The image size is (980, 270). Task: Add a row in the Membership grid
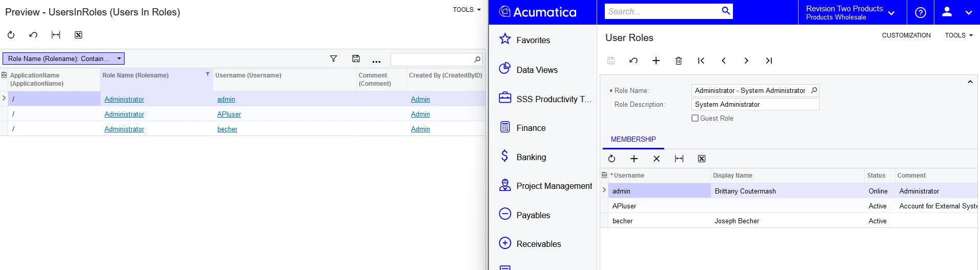(634, 159)
